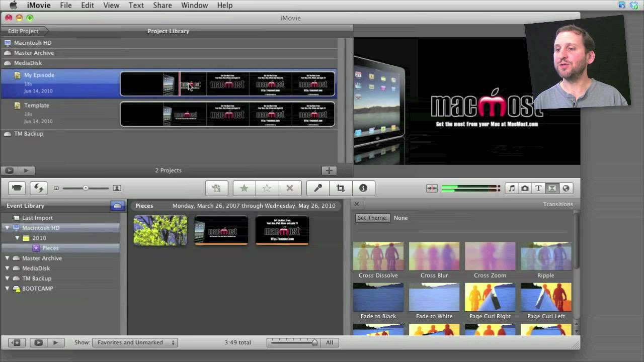The height and width of the screenshot is (362, 644).
Task: Select the Fade to Black transition
Action: pos(378,301)
